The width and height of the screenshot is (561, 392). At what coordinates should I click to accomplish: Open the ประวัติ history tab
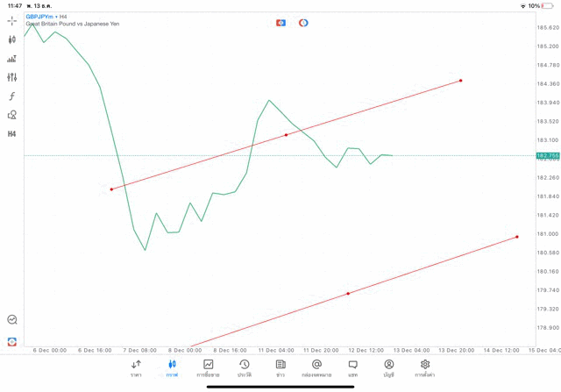(x=245, y=368)
